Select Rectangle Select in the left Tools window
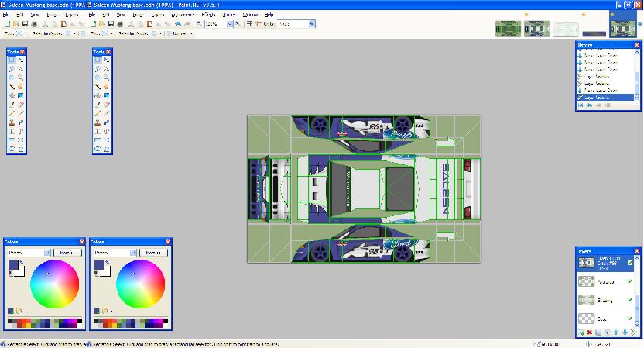The image size is (644, 348). 12,60
